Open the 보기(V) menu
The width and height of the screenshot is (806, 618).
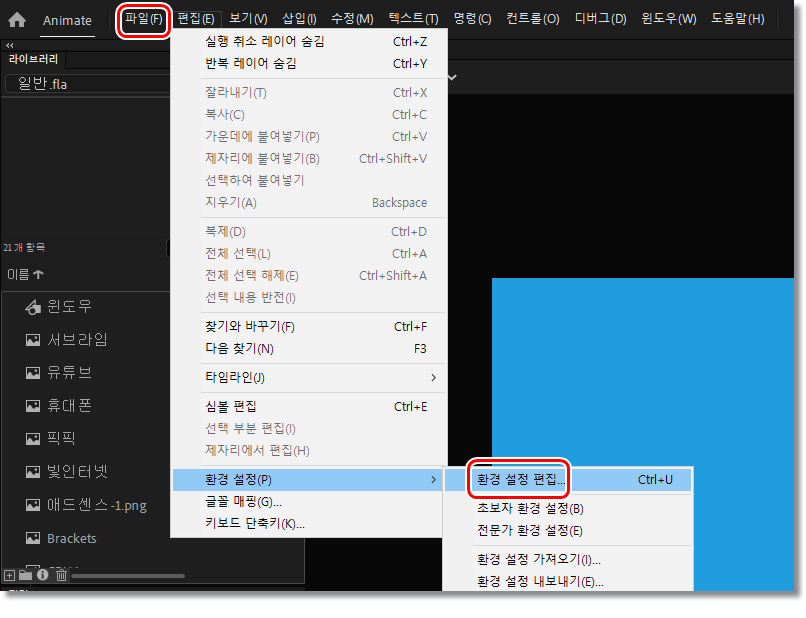point(248,20)
